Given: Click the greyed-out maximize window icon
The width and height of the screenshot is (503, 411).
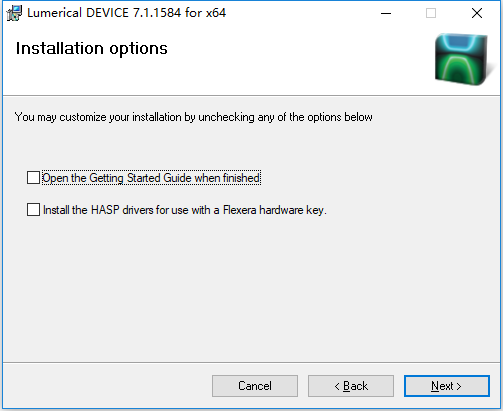Looking at the screenshot, I should click(431, 13).
